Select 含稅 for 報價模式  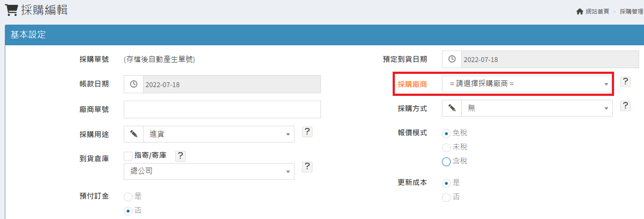446,162
